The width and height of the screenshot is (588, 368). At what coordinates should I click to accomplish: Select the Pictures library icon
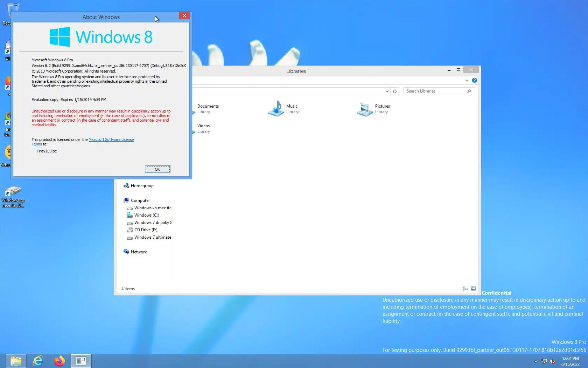tap(365, 109)
